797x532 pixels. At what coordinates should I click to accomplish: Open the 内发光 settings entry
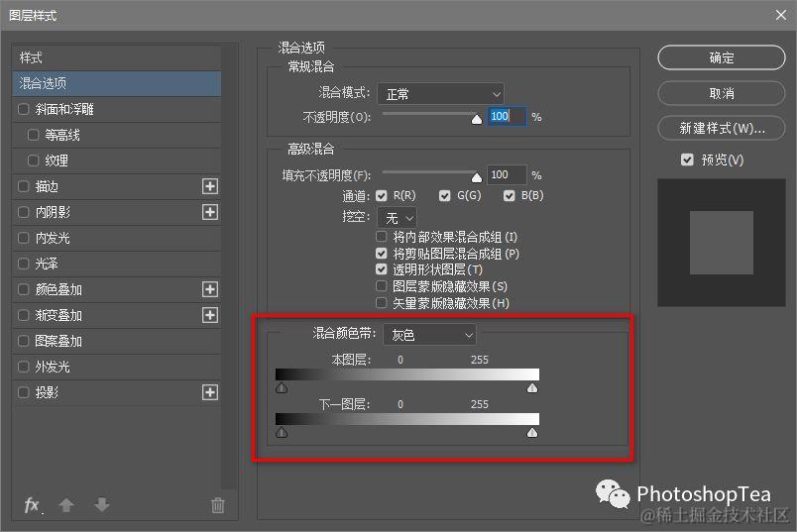(53, 238)
